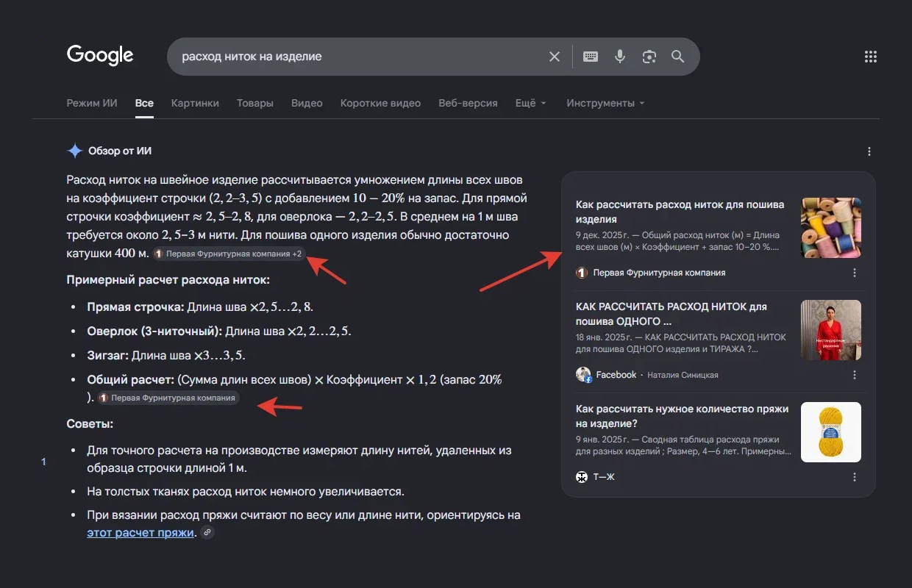Screen dimensions: 912x588
Task: Open options for Facebook source card
Action: click(x=855, y=375)
